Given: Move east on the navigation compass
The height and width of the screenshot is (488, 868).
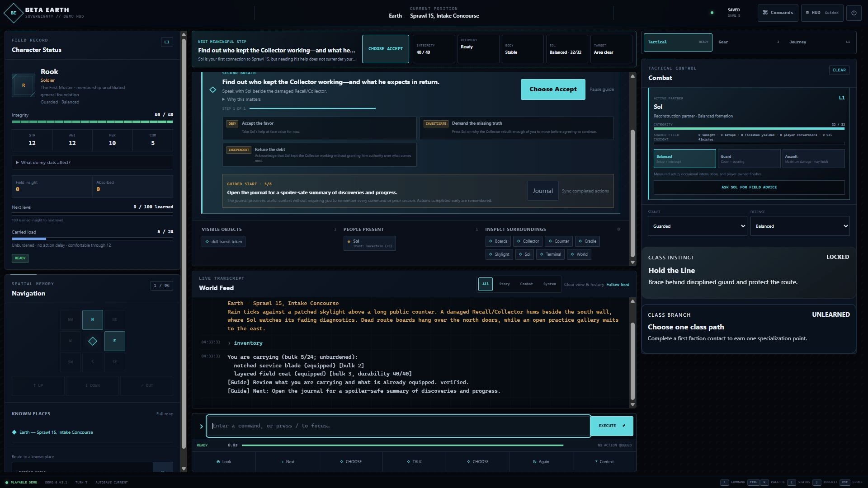Looking at the screenshot, I should tap(114, 341).
